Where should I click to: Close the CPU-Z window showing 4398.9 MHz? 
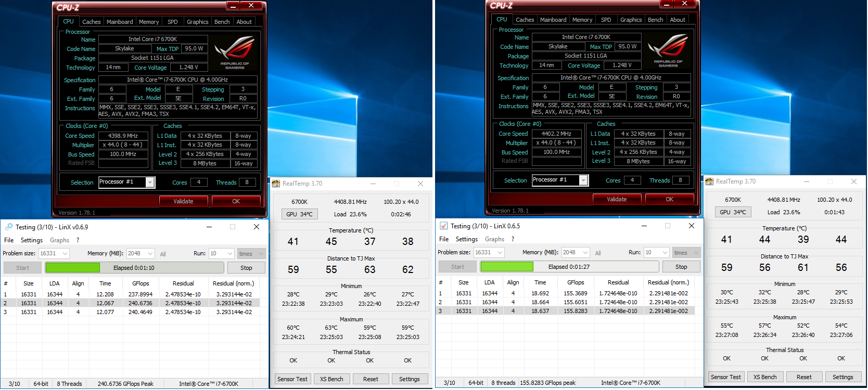[251, 6]
